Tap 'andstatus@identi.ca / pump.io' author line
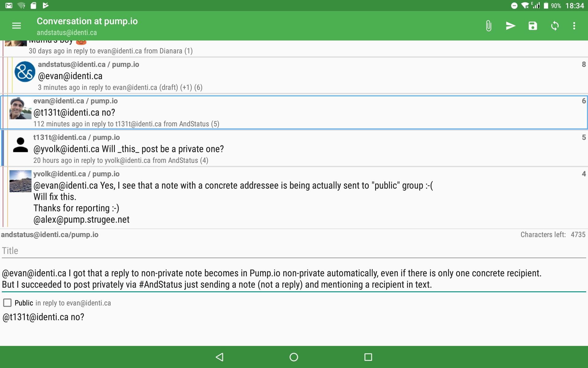The image size is (588, 368). tap(89, 64)
